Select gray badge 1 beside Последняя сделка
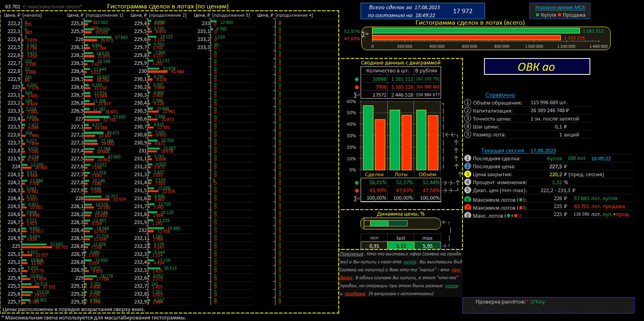This screenshot has width=644, height=321. pyautogui.click(x=467, y=158)
